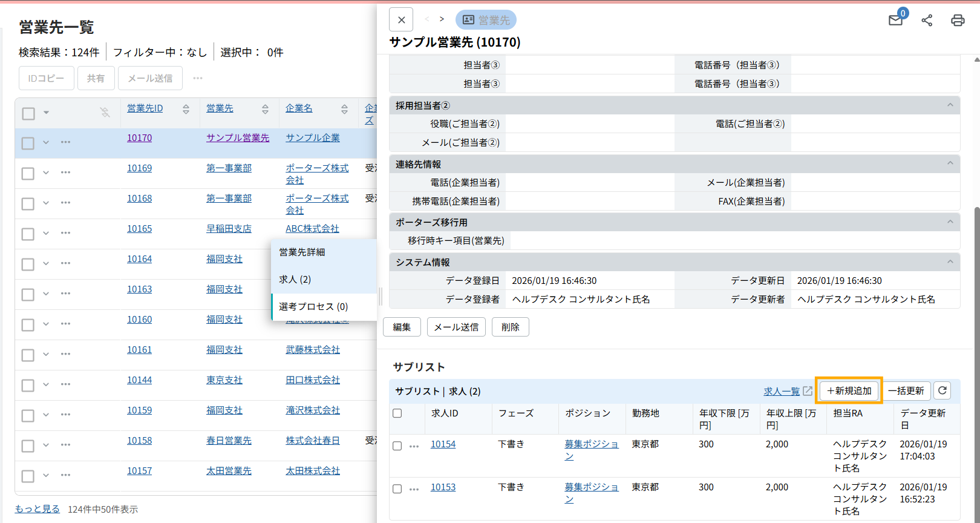Open job list in new window icon
This screenshot has height=523, width=980.
click(808, 391)
